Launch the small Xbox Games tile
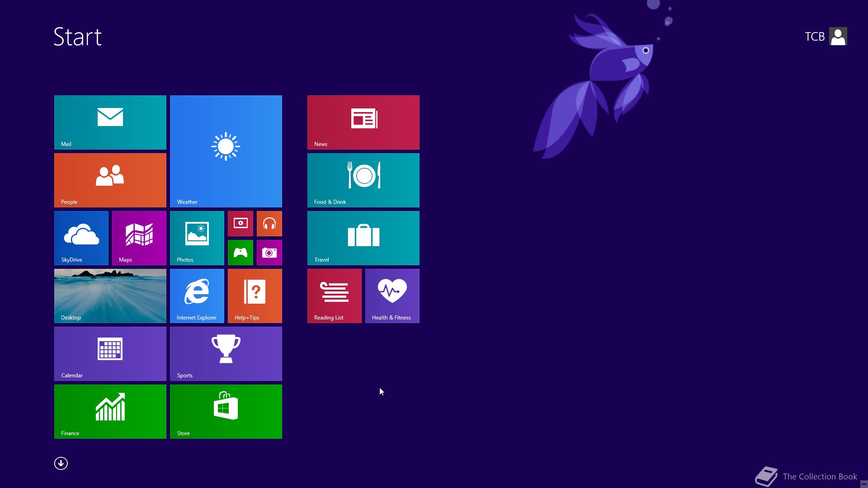 241,252
